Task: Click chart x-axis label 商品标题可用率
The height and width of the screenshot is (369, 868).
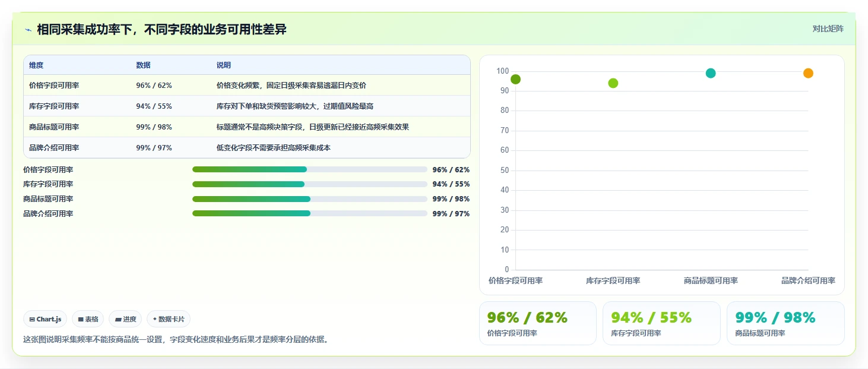Action: (x=711, y=280)
